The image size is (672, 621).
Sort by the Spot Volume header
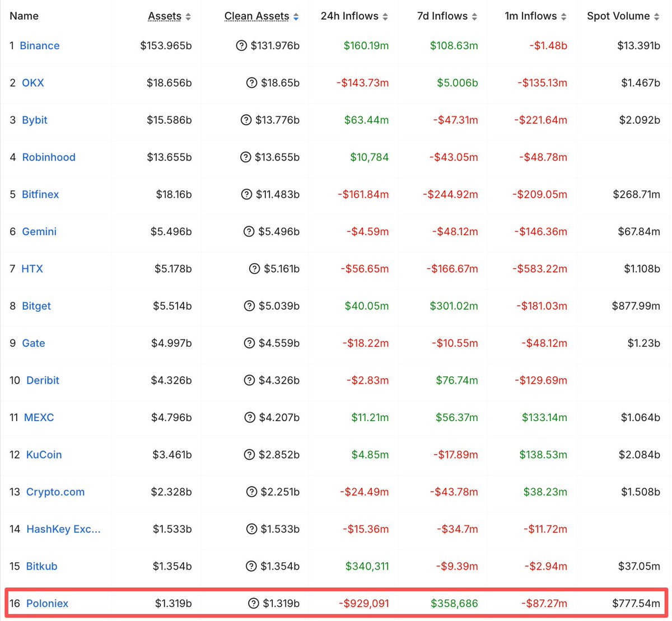click(x=623, y=16)
